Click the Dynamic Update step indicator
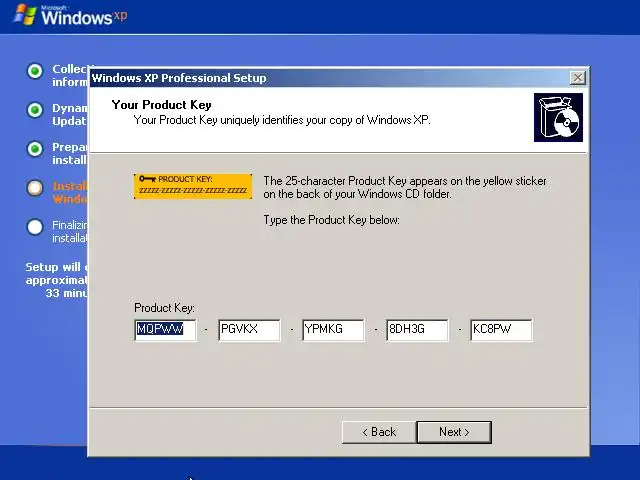 point(35,110)
